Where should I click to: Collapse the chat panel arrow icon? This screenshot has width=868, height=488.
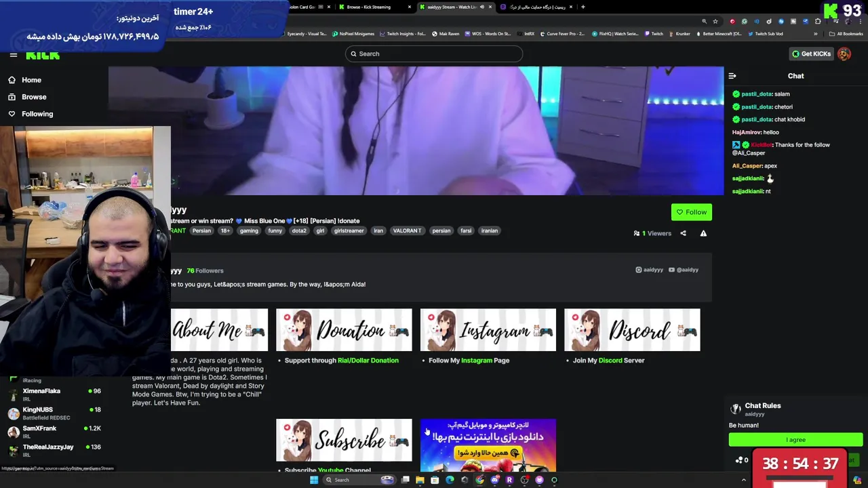[x=732, y=76]
